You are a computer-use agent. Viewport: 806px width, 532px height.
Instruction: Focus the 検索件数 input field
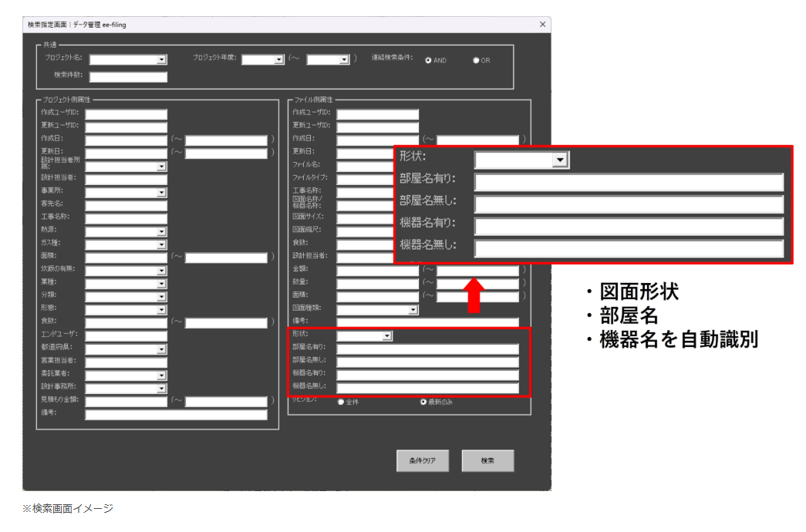(x=128, y=77)
